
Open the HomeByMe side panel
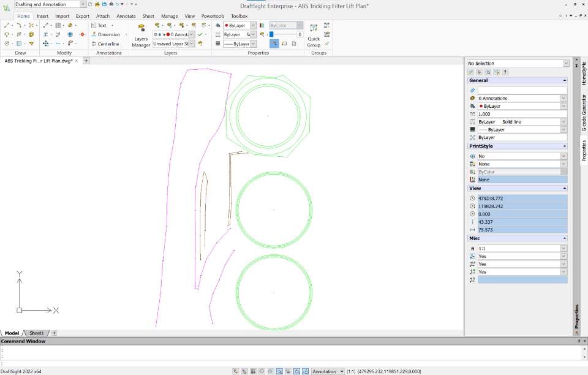point(584,72)
